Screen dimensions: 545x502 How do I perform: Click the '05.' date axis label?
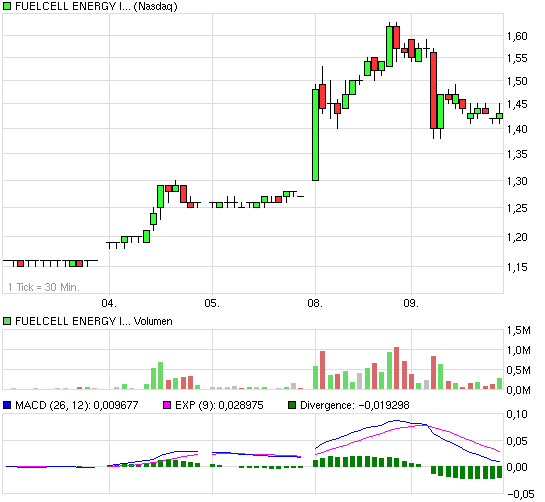coord(212,303)
